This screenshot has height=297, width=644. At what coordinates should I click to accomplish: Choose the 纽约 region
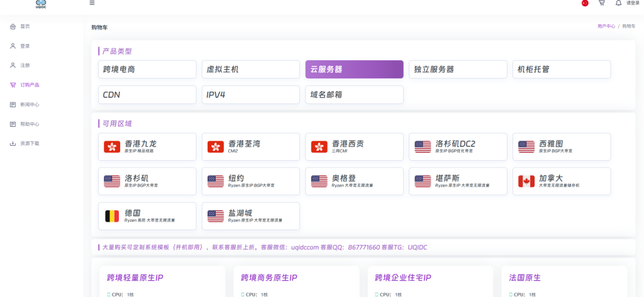(x=251, y=181)
